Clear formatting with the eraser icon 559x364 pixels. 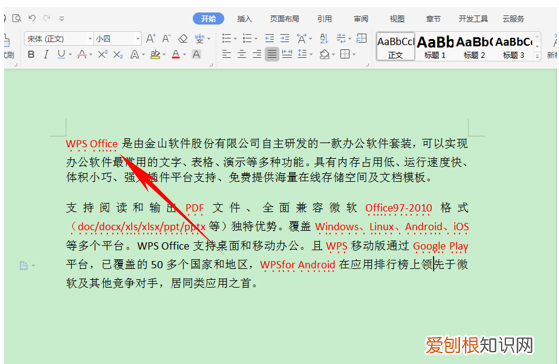[183, 38]
